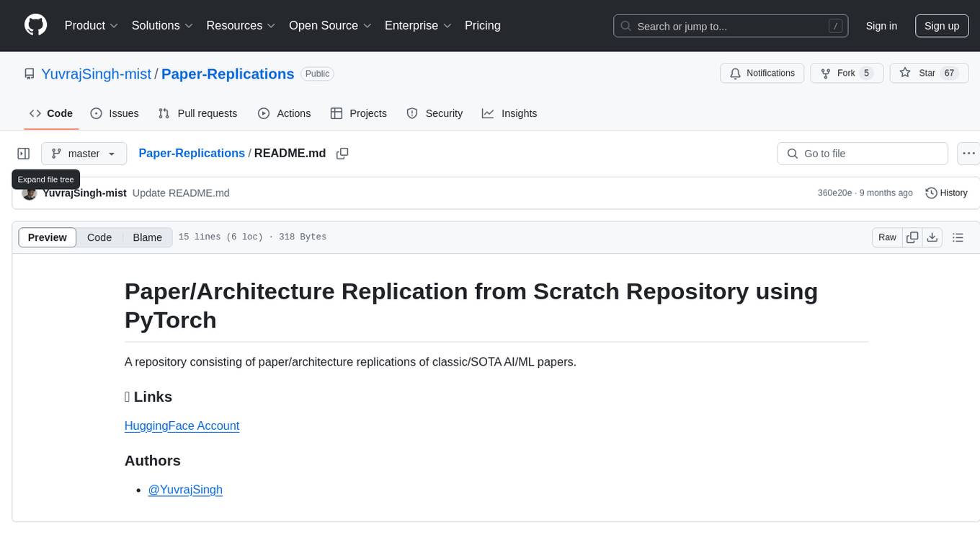The image size is (980, 551).
Task: Select the Code view toggle
Action: (x=99, y=237)
